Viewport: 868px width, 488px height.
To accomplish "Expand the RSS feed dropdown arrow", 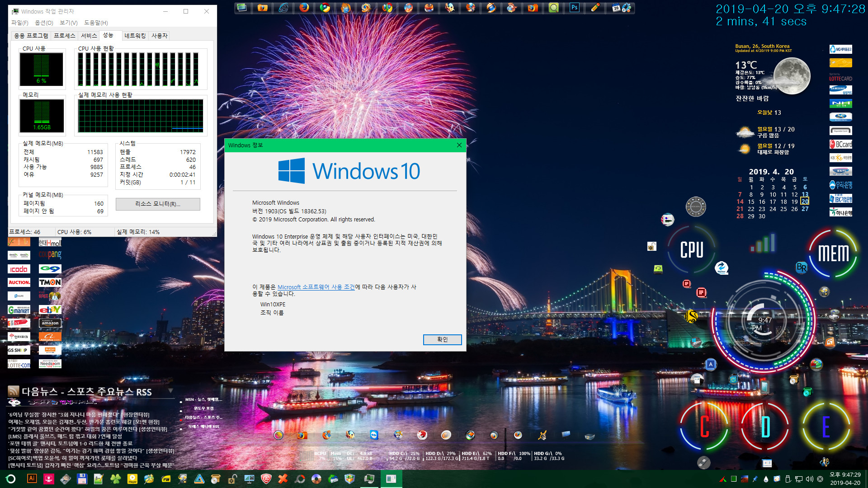I will pos(170,390).
